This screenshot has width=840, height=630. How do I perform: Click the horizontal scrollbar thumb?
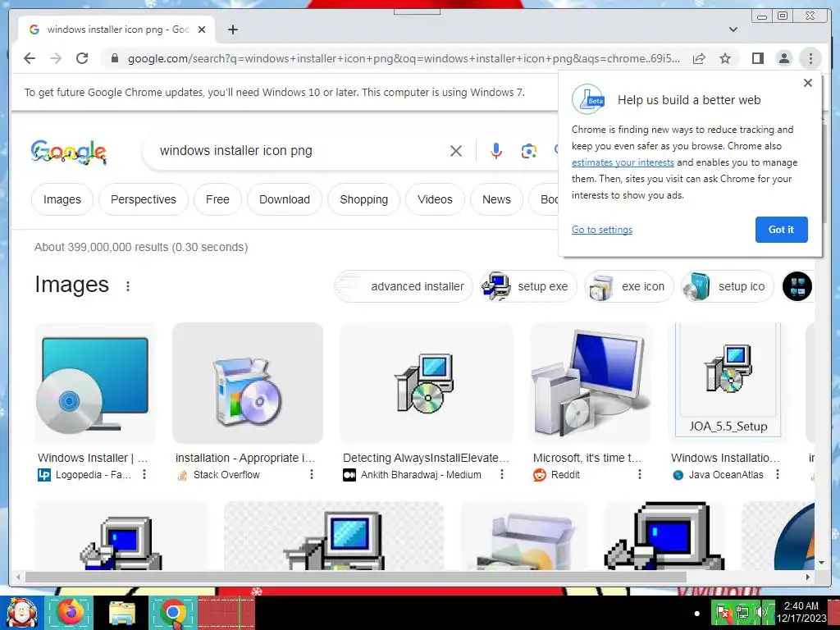click(x=356, y=577)
